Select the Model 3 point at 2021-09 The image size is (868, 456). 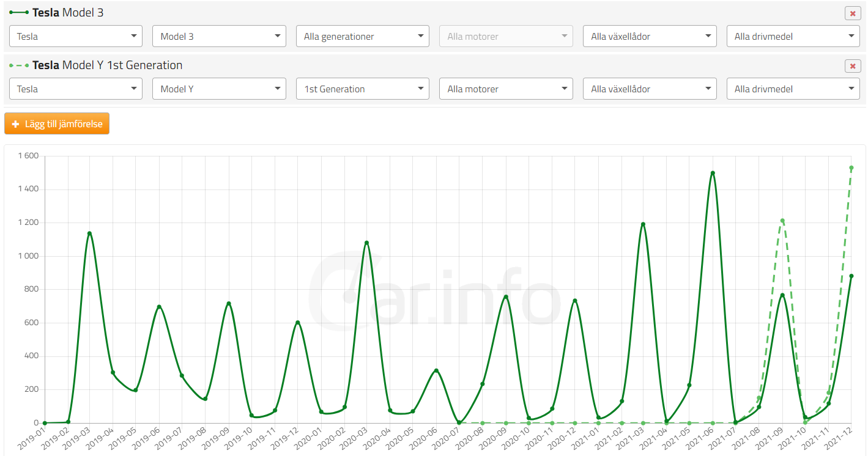[x=782, y=295]
